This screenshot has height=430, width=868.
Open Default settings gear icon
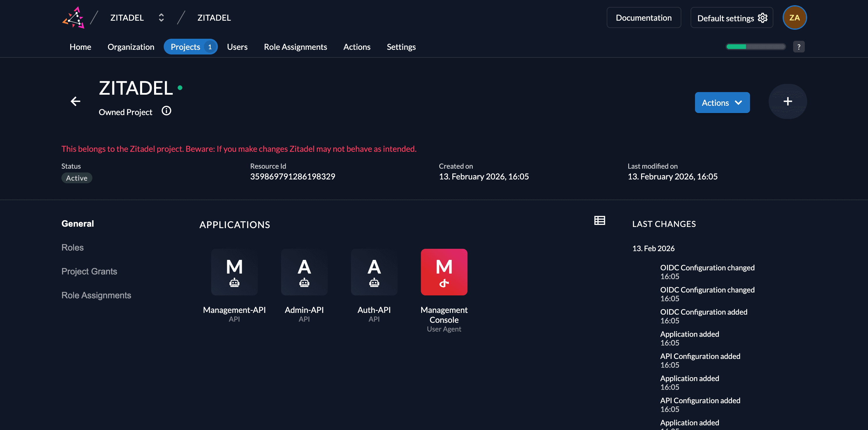[x=763, y=17]
